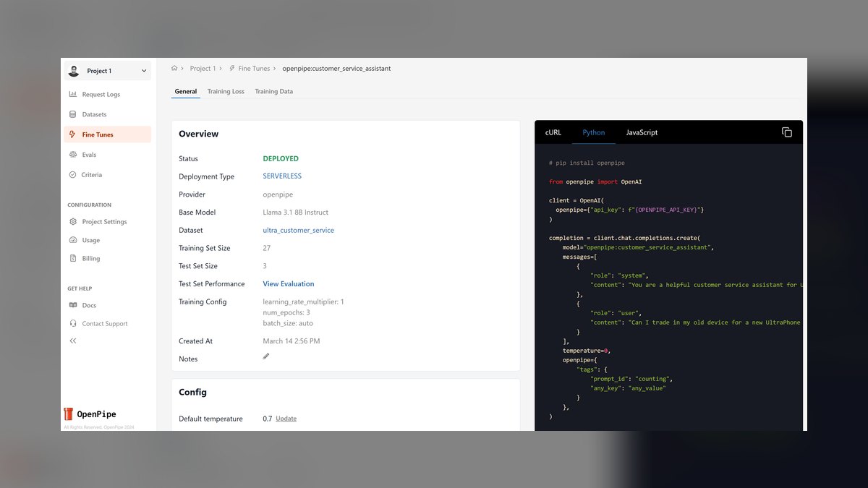The width and height of the screenshot is (868, 488).
Task: Click the SERVERLESS deployment type value
Action: point(282,176)
